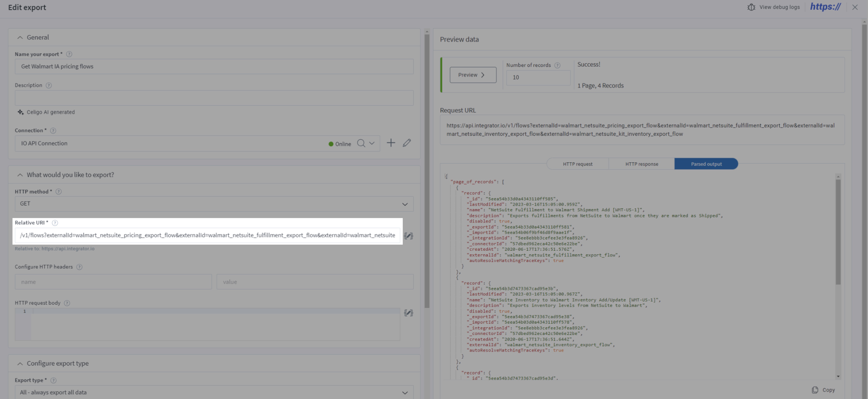
Task: Click the Preview button
Action: point(473,75)
